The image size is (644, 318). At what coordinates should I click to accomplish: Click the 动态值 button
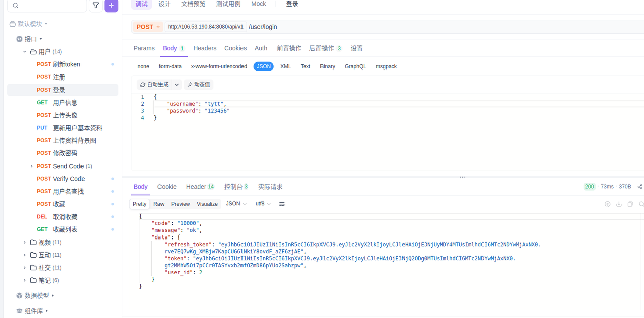click(198, 85)
